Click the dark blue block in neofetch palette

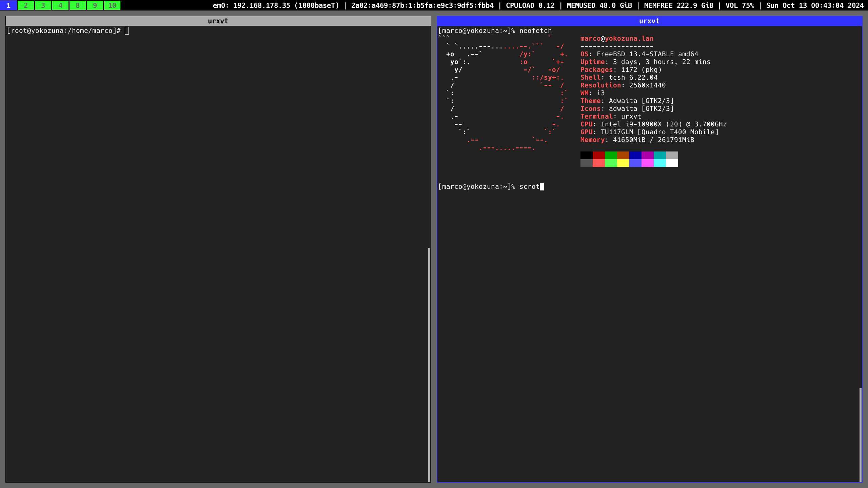click(635, 155)
